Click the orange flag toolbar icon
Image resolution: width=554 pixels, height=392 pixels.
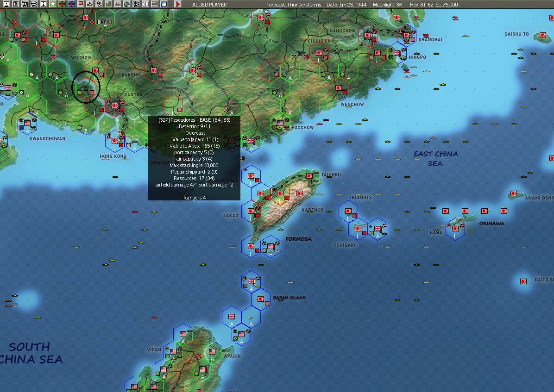tap(81, 4)
